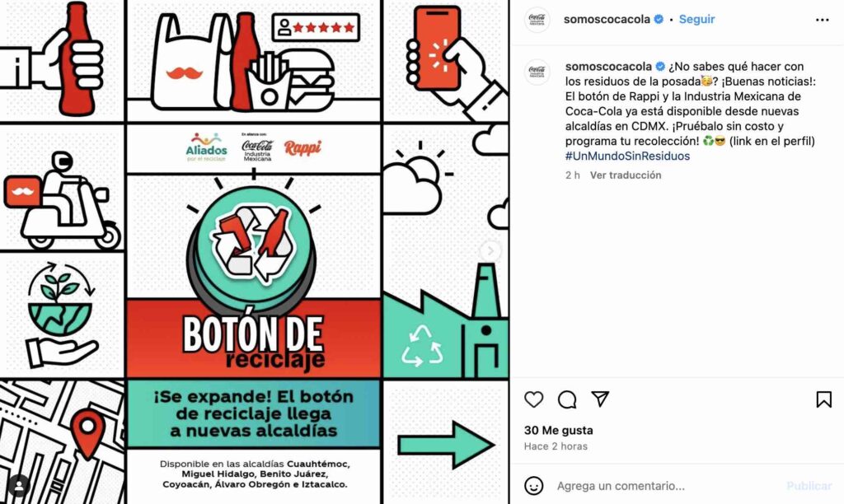Screen dimensions: 844x504
Task: Click the Botón de reciclaje post image
Action: pos(254,252)
